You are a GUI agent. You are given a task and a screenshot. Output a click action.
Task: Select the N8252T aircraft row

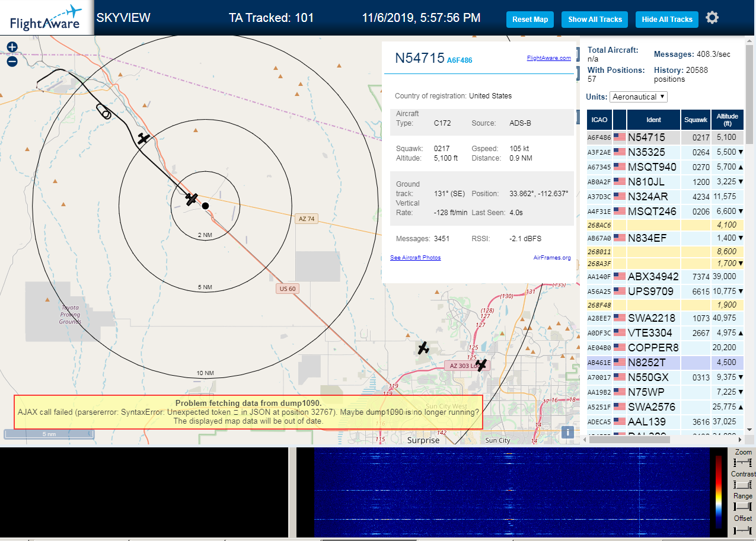(x=665, y=362)
